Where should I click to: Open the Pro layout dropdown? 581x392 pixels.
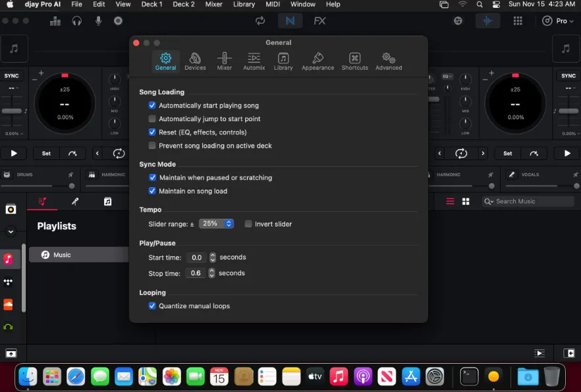[x=558, y=20]
